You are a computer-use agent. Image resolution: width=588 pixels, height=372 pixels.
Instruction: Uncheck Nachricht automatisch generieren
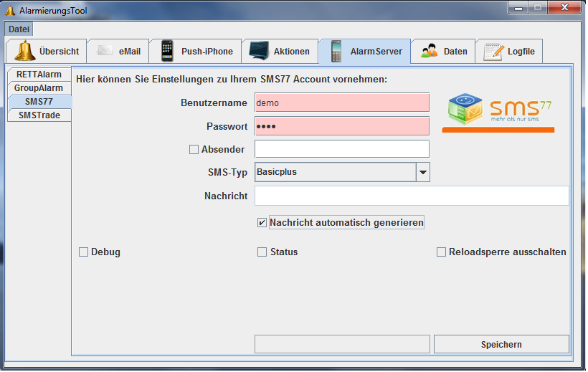pyautogui.click(x=262, y=223)
